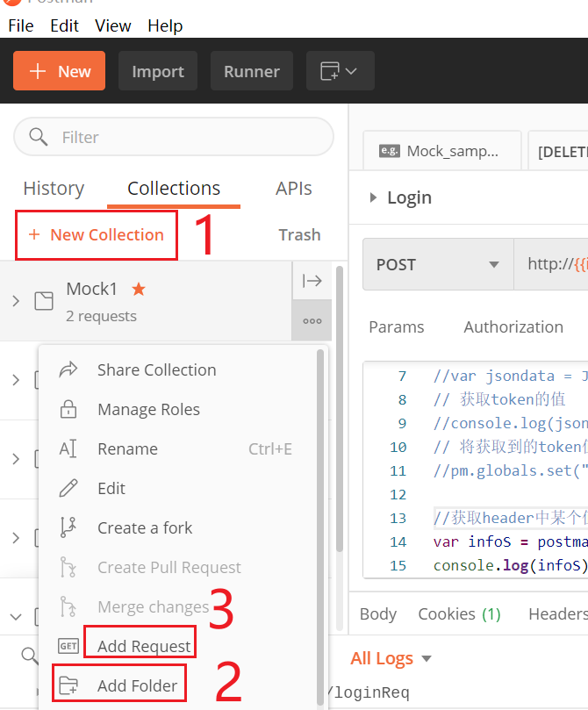Screen dimensions: 588x710
Task: Toggle the Mock1 favorite star
Action: pos(139,289)
